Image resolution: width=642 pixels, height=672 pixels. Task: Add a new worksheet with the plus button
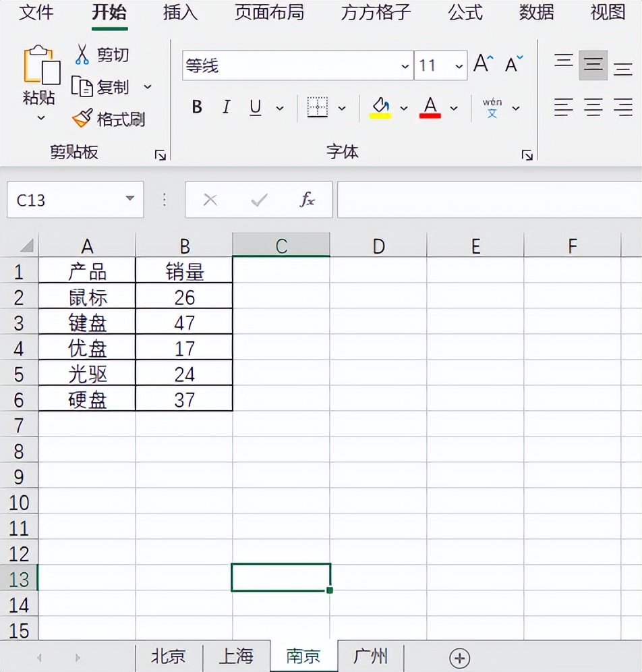coord(460,656)
